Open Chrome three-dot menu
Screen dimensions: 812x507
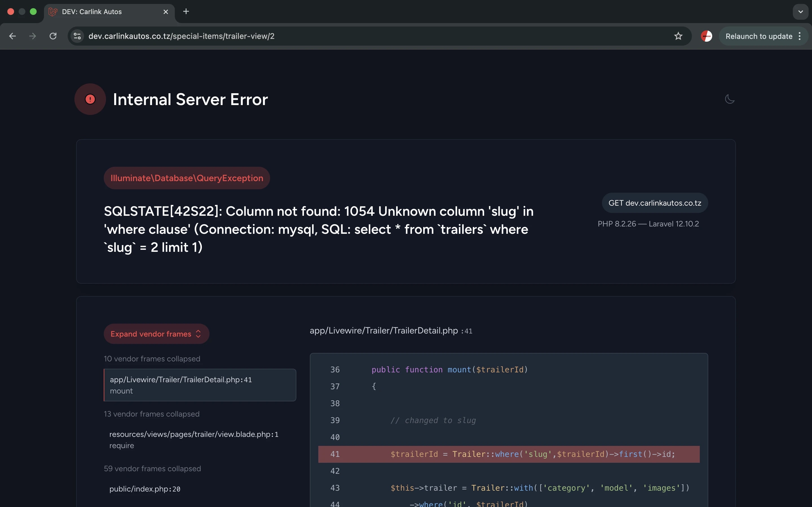tap(800, 36)
